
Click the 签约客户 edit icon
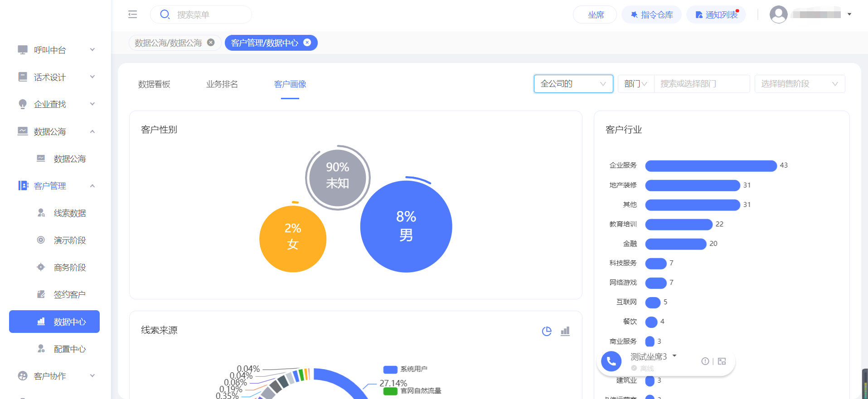click(x=41, y=294)
